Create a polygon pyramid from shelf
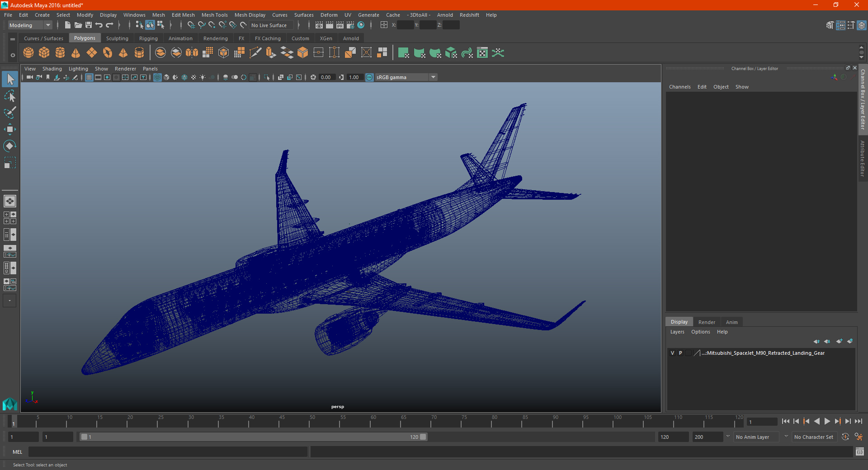868x470 pixels. click(x=123, y=53)
